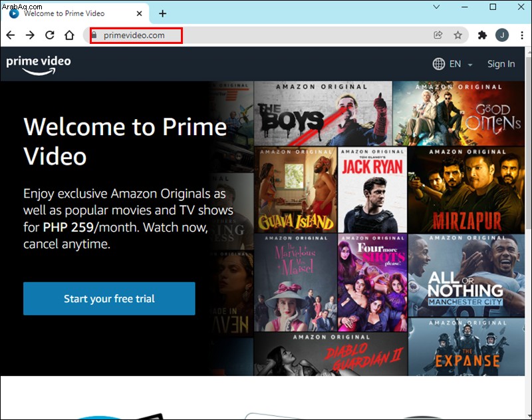
Task: Open the Diablo Guardian II poster
Action: click(x=331, y=354)
